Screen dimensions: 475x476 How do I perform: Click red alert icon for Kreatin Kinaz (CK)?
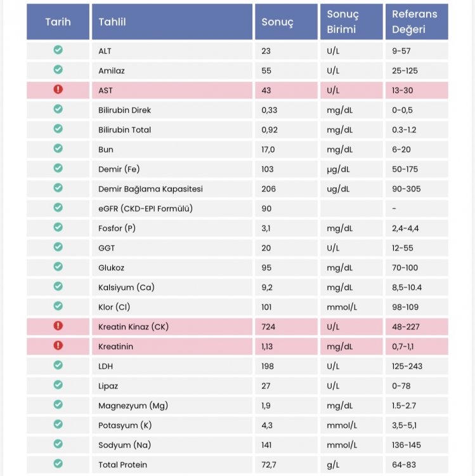[x=58, y=326]
